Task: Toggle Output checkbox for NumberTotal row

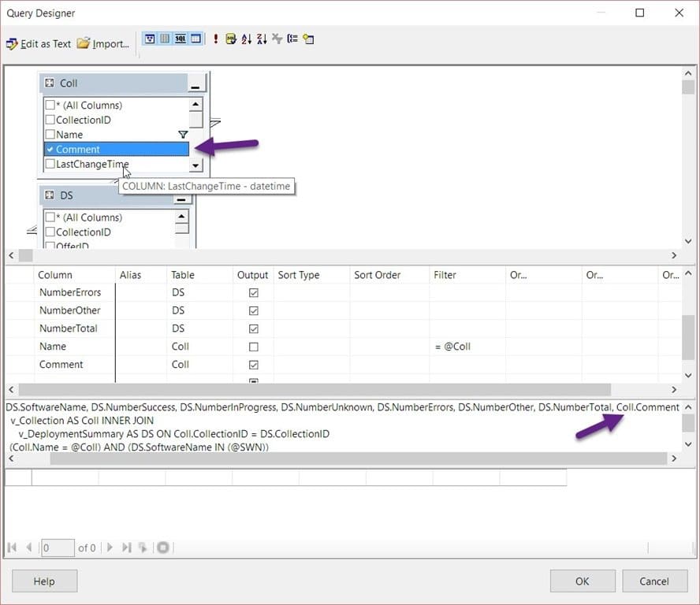Action: tap(254, 328)
